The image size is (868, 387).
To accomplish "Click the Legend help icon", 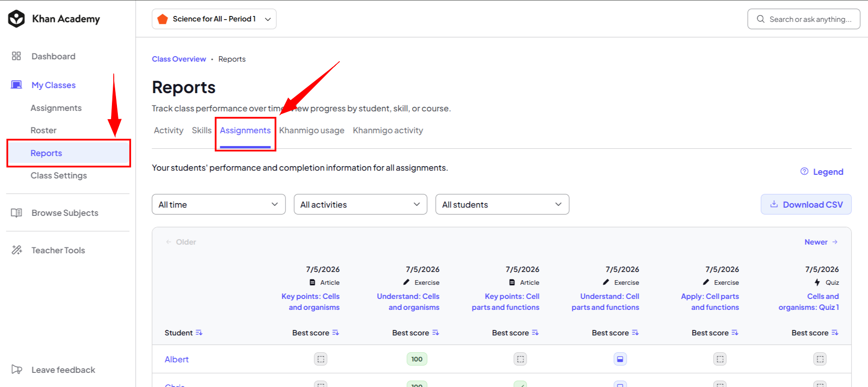I will [x=804, y=171].
